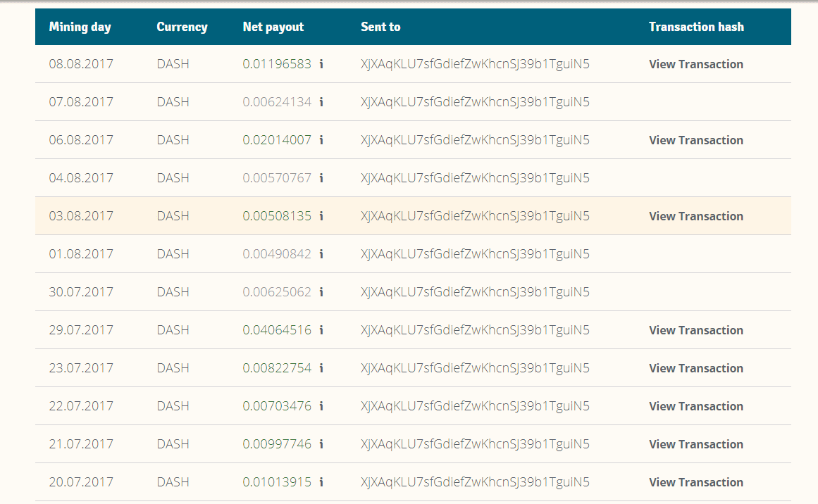818x504 pixels.
Task: Follow the View Transaction link for 23.07.2017
Action: (696, 368)
